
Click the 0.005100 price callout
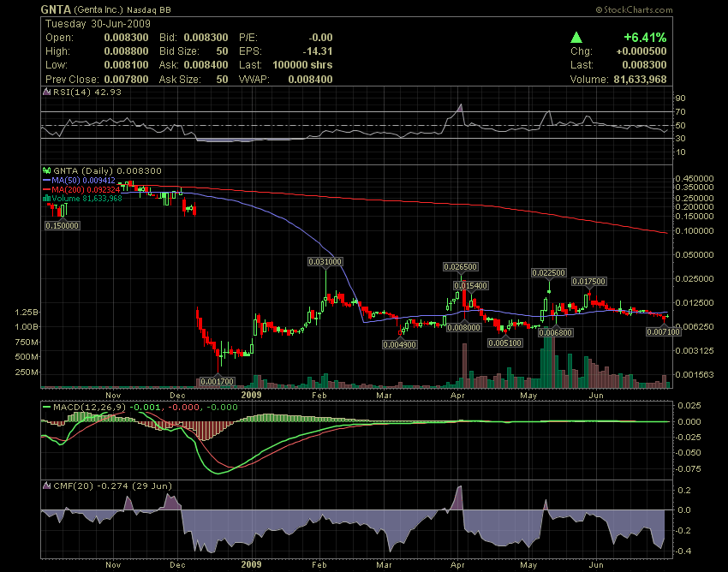[x=505, y=343]
